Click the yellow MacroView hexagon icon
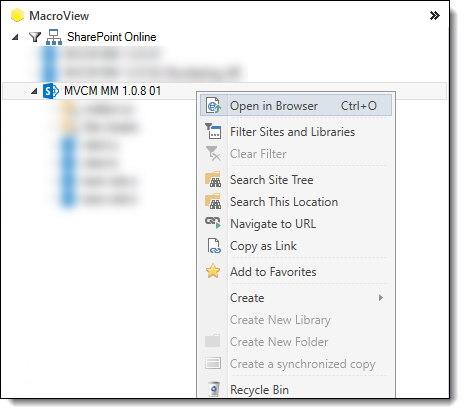The width and height of the screenshot is (465, 414). click(17, 15)
